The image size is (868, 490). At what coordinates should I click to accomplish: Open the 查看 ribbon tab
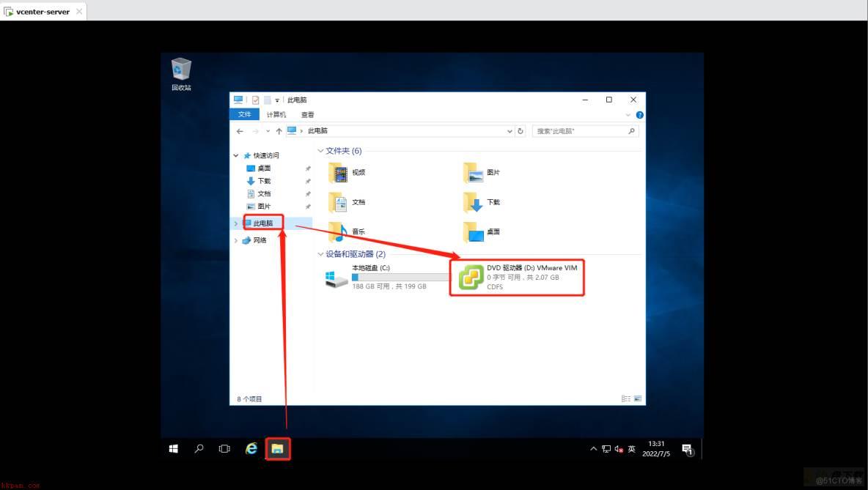tap(308, 114)
